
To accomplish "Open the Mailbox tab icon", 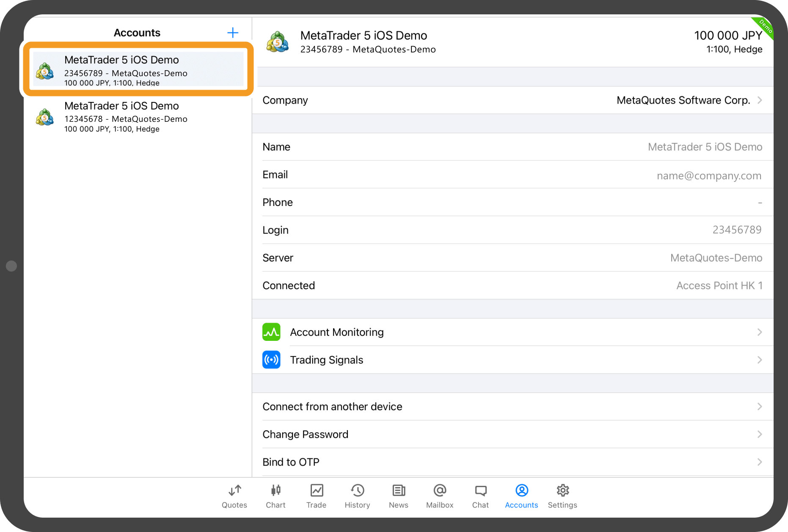I will [x=440, y=491].
